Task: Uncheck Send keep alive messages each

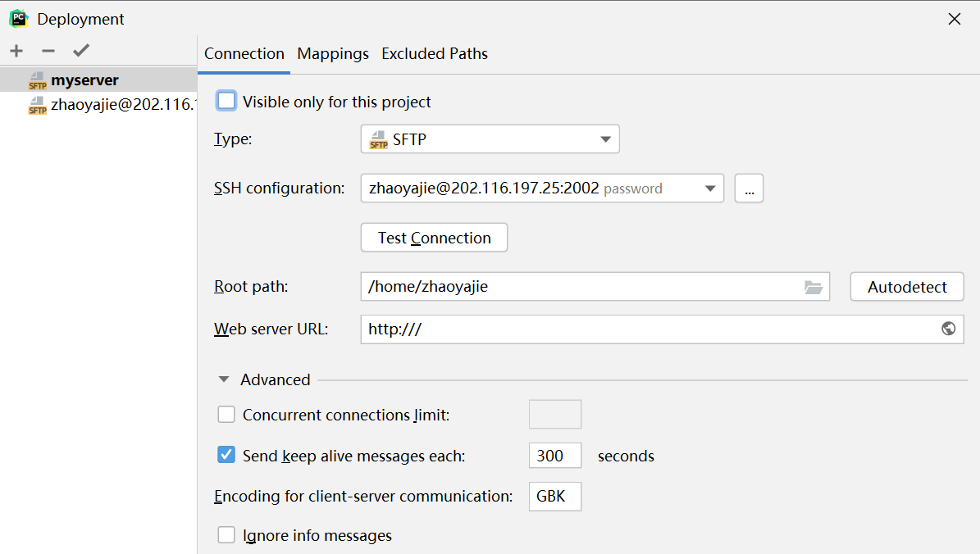Action: click(x=226, y=455)
